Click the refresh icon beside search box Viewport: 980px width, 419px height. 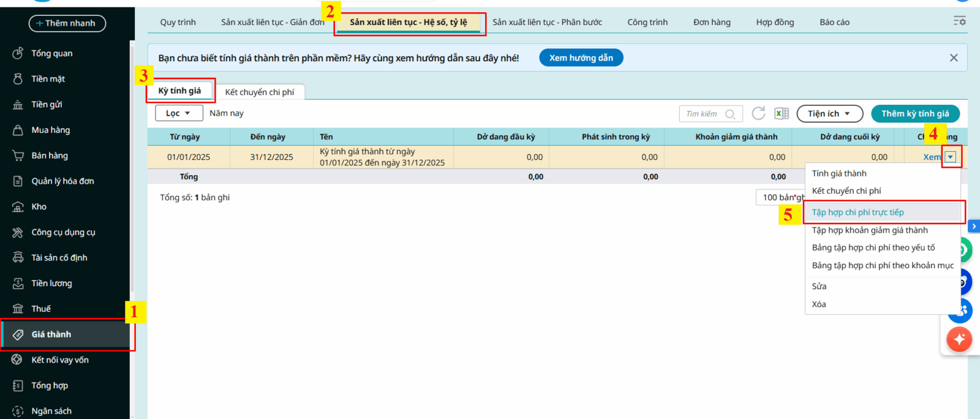pos(758,113)
